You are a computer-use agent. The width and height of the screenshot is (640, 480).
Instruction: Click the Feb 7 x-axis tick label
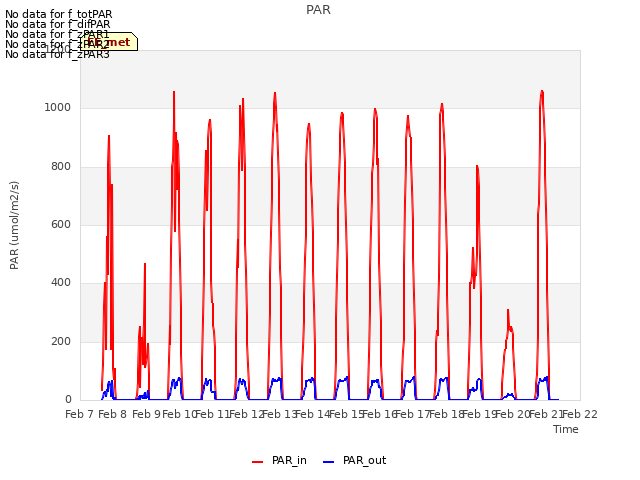coord(80,414)
